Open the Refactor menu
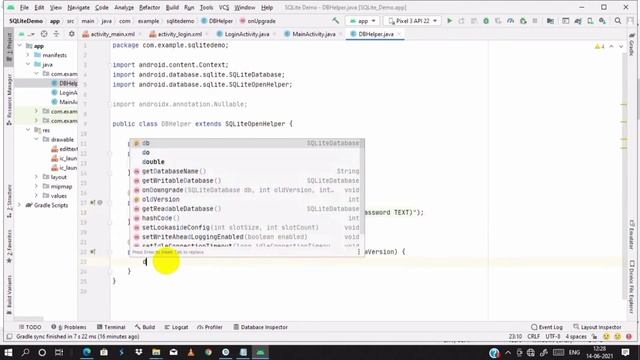 click(x=149, y=7)
